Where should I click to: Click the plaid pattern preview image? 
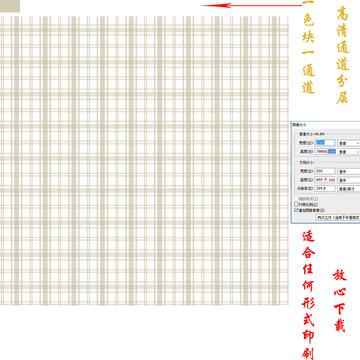click(x=144, y=160)
